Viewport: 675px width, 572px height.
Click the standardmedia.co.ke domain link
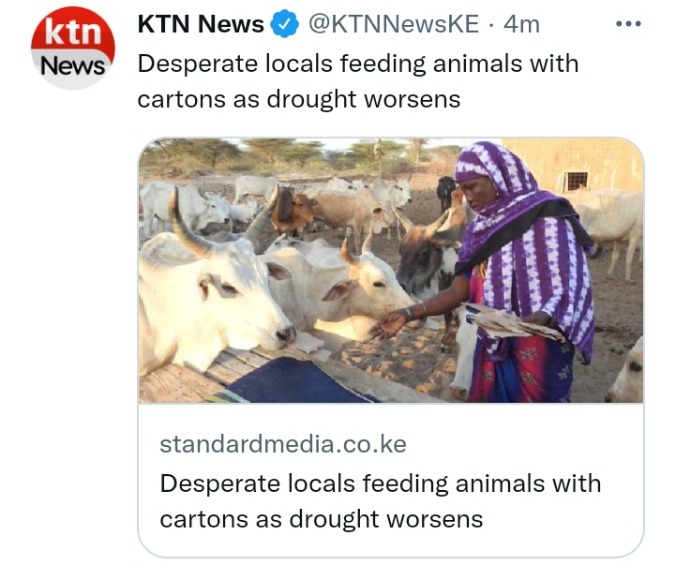[283, 444]
